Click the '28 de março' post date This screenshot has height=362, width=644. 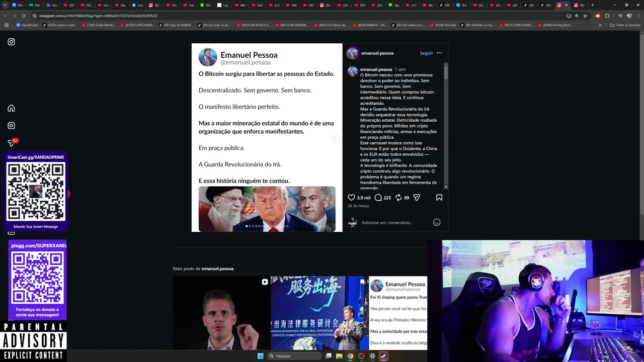click(x=358, y=206)
